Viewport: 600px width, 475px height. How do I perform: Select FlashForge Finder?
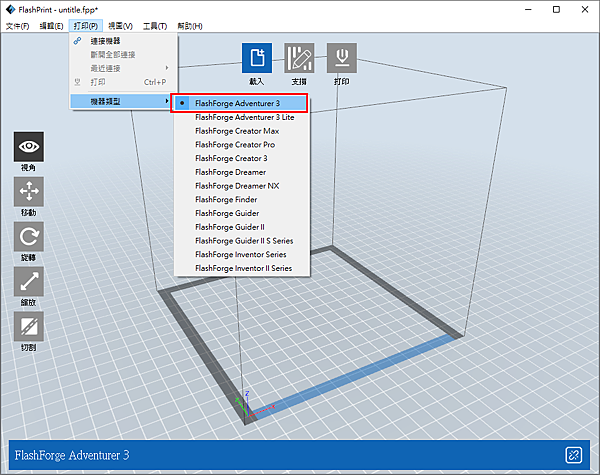242,199
